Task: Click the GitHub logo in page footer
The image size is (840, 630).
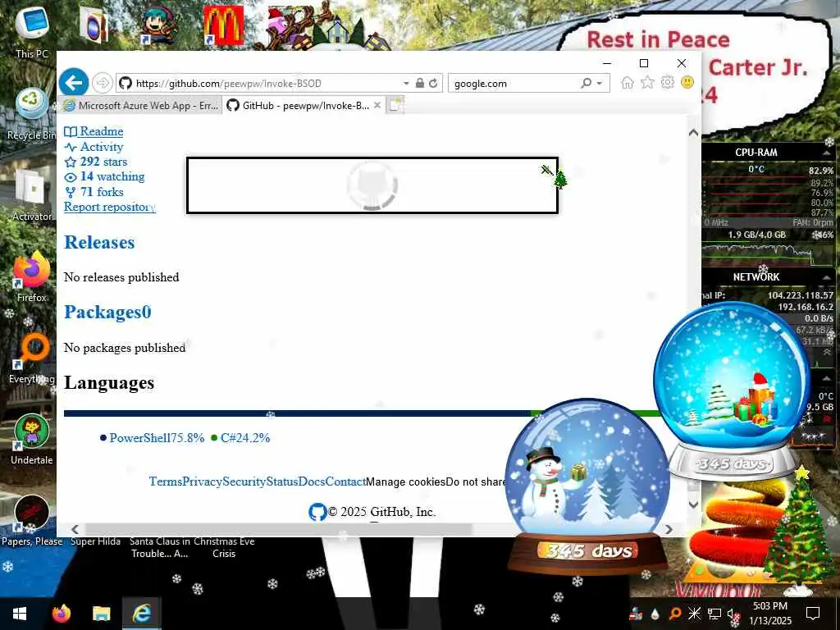Action: (317, 512)
